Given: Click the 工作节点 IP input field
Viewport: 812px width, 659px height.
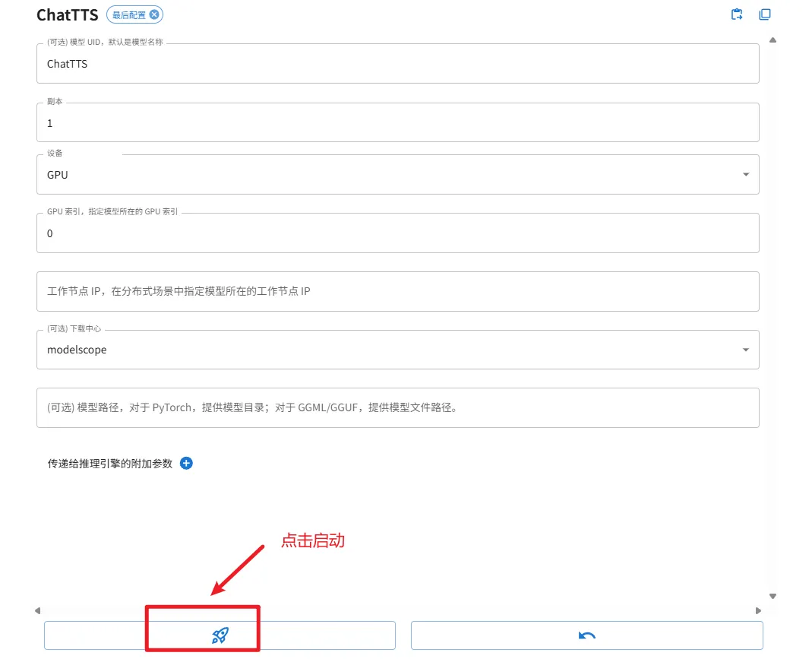Looking at the screenshot, I should tap(398, 291).
